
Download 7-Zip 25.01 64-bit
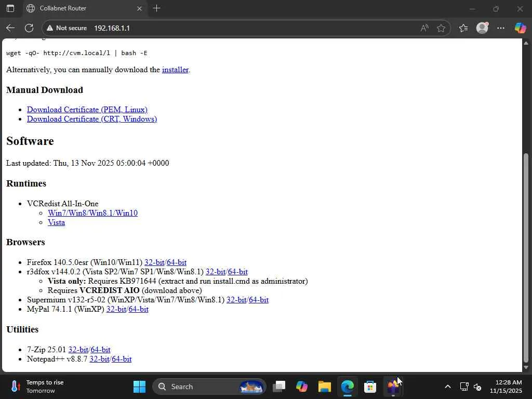[100, 350]
